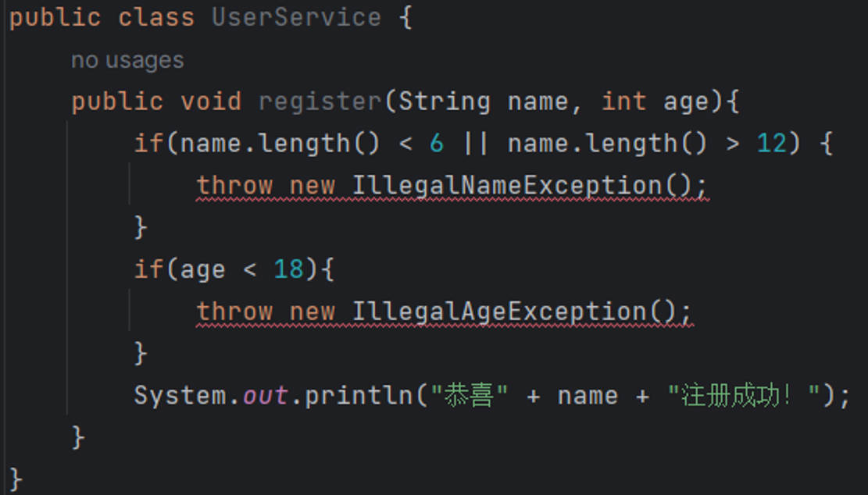Click the final closing brace of the class
Screen dimensions: 868x495
click(16, 478)
